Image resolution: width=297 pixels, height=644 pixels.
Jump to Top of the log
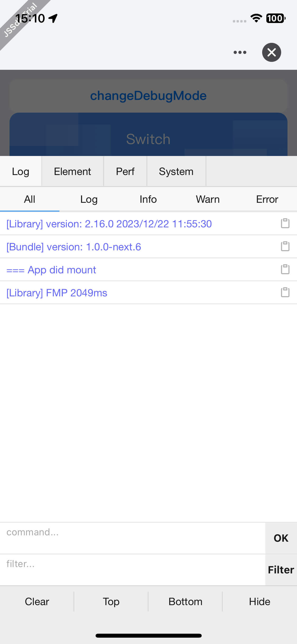(111, 601)
